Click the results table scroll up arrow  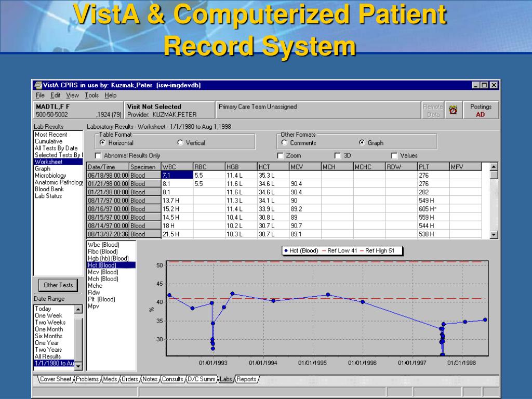point(494,166)
